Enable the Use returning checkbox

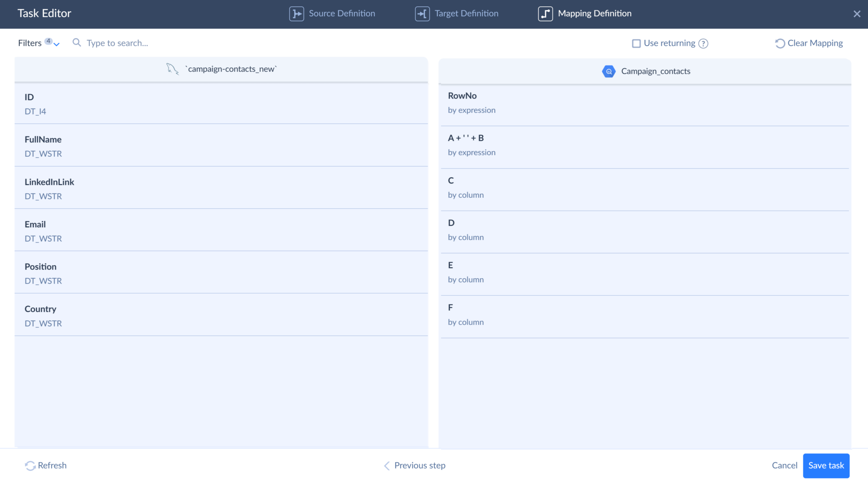637,43
